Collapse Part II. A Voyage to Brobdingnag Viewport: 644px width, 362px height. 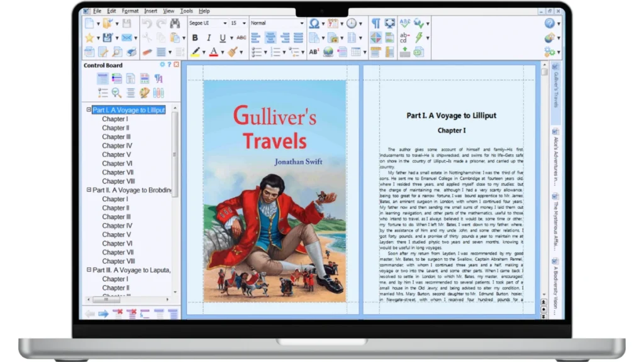click(x=89, y=190)
